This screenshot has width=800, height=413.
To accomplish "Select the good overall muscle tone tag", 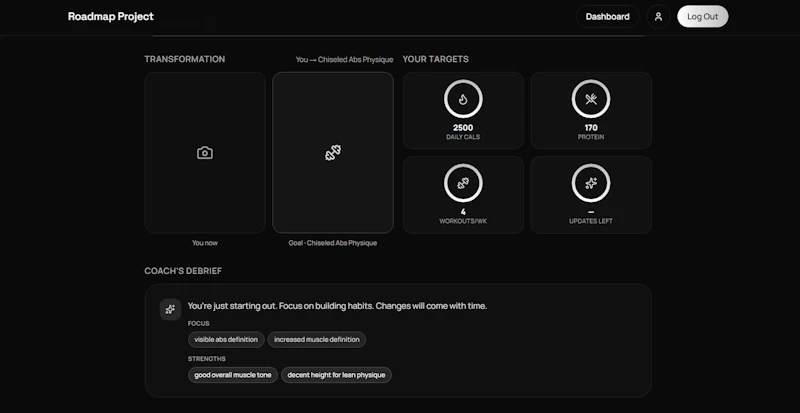I will click(233, 375).
